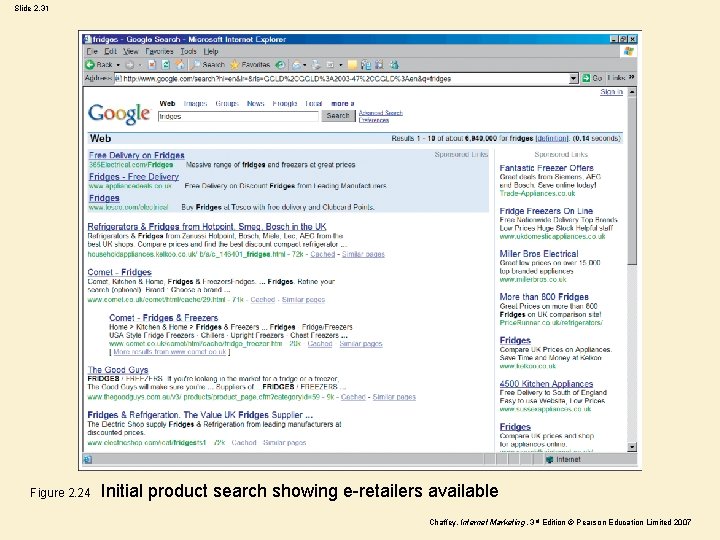This screenshot has height=540, width=720.
Task: Open the Forward button history dropdown
Action: click(x=140, y=65)
